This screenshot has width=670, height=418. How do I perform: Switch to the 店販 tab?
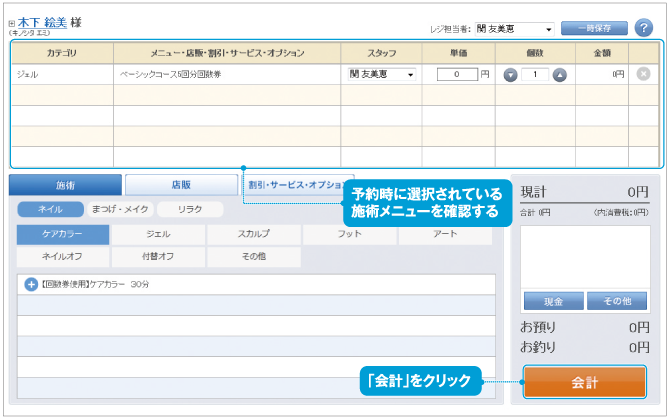181,185
